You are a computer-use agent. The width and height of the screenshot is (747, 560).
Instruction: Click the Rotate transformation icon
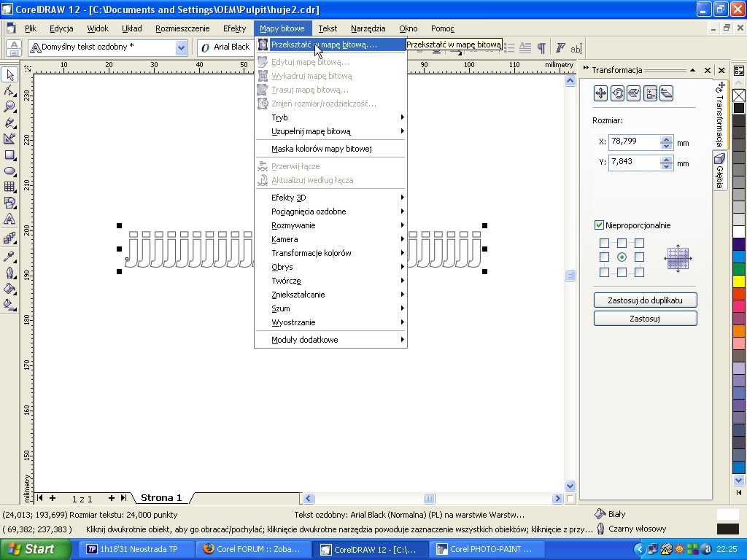point(617,93)
